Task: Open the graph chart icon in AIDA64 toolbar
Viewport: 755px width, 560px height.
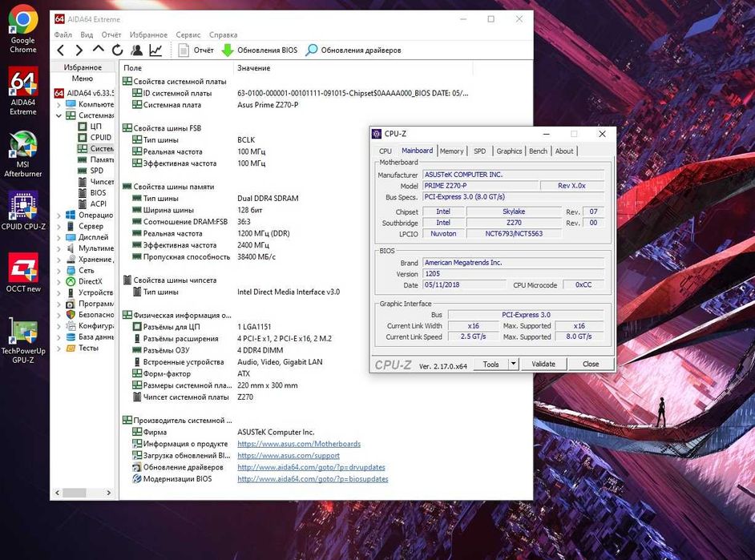Action: click(x=155, y=50)
